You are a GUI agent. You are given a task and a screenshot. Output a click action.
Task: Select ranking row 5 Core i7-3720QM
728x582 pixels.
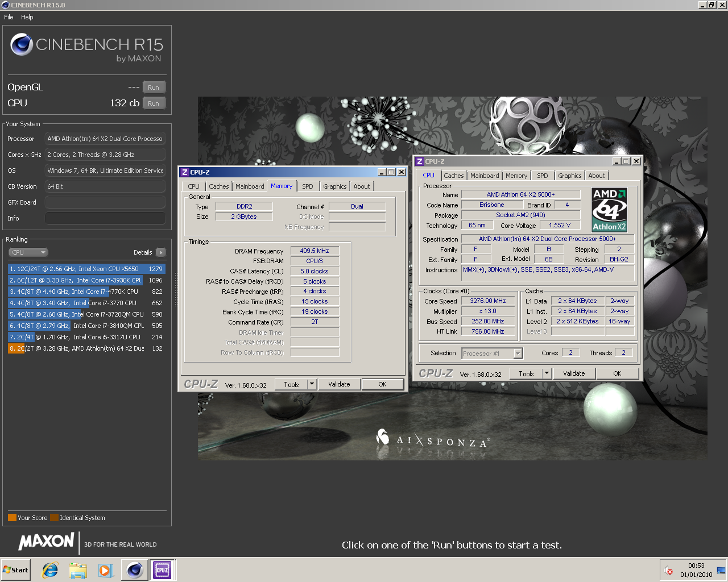click(86, 314)
